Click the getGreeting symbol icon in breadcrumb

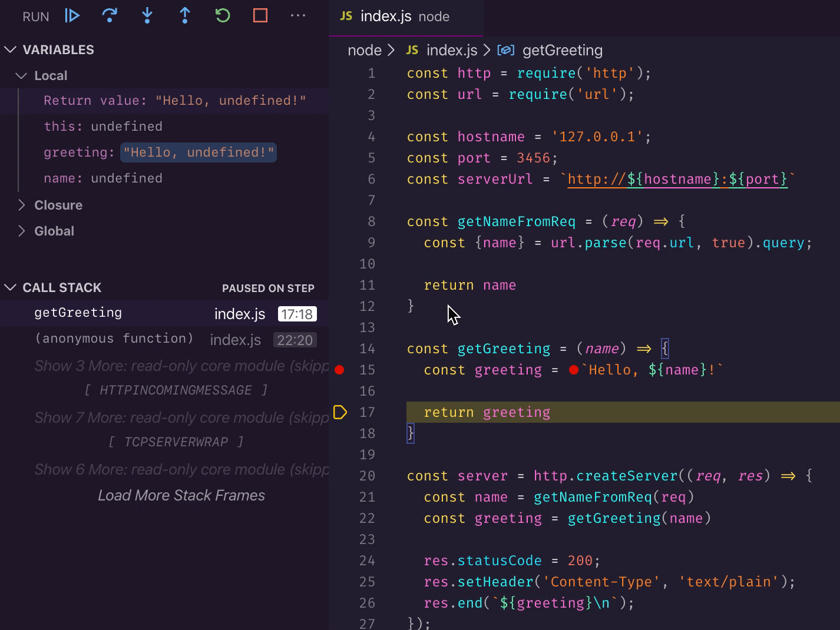pyautogui.click(x=506, y=51)
